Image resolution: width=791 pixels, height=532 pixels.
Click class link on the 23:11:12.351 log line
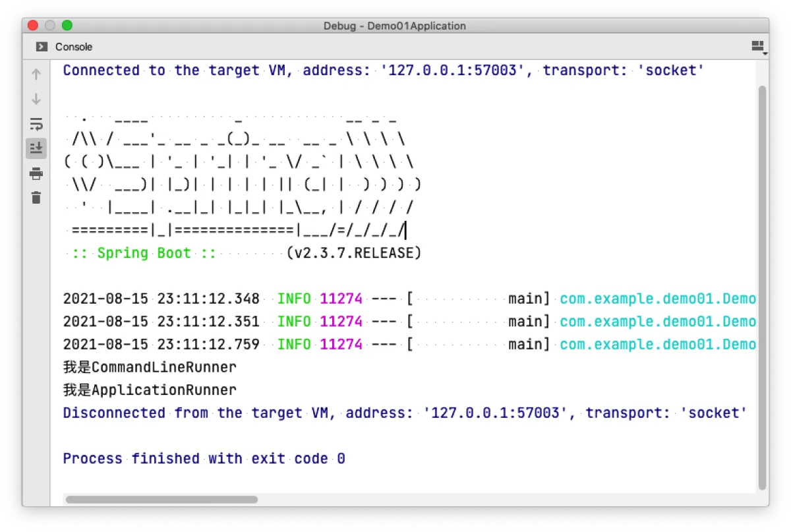[657, 322]
